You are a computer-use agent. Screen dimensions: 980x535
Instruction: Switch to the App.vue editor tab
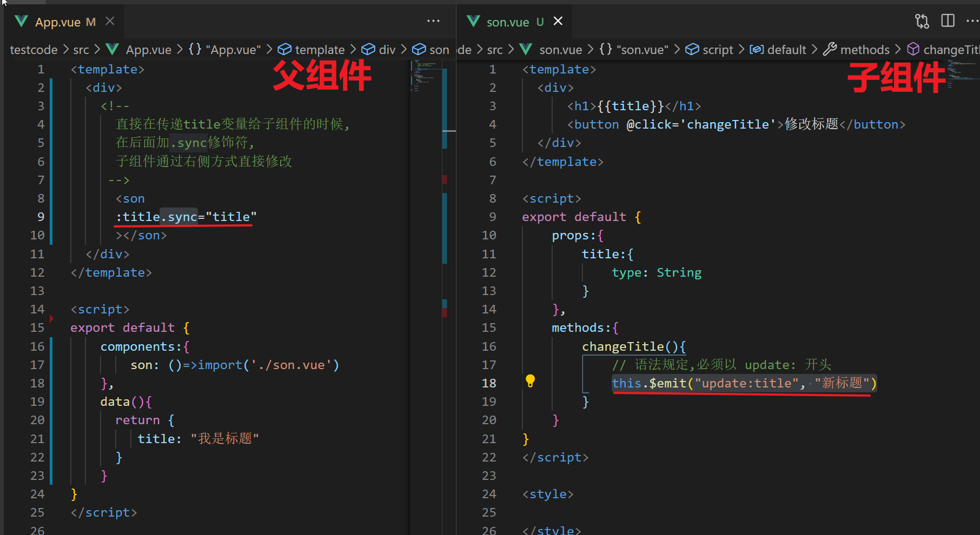(x=64, y=22)
